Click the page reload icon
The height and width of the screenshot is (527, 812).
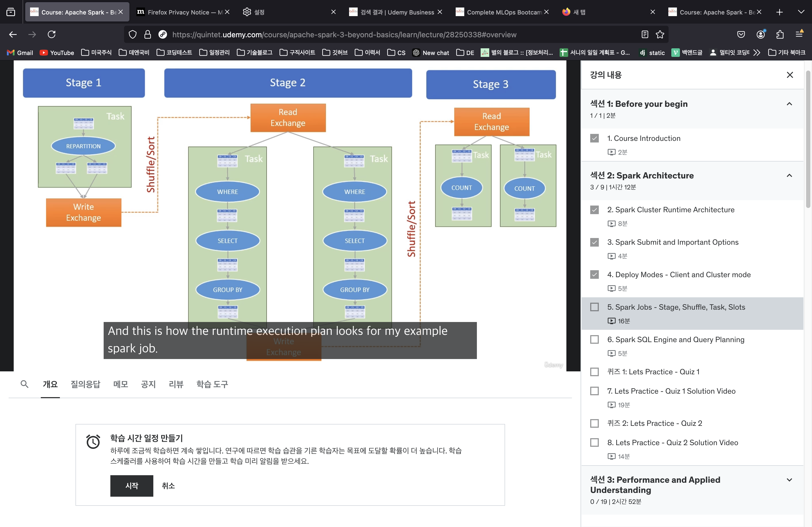[x=52, y=34]
